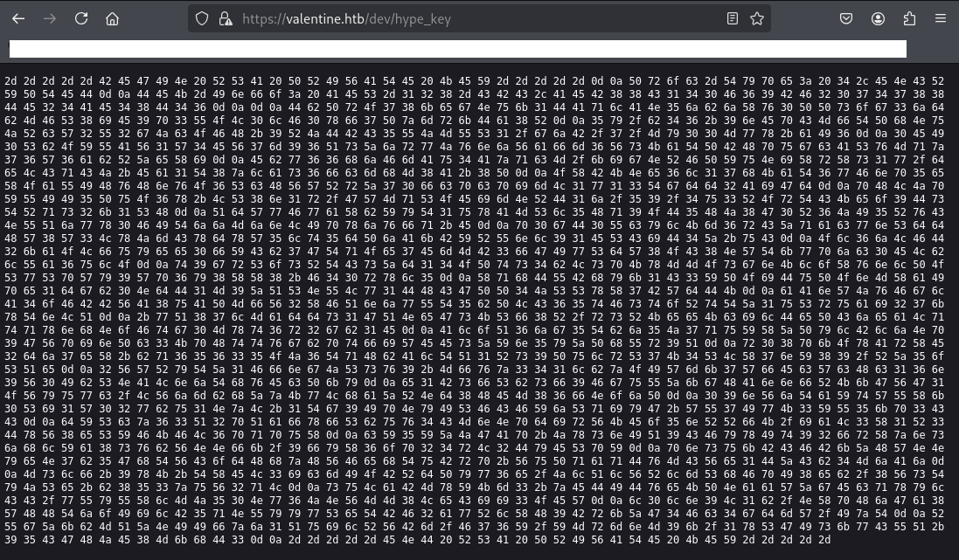The height and width of the screenshot is (560, 959).
Task: Reload the hype_key page
Action: 81,18
